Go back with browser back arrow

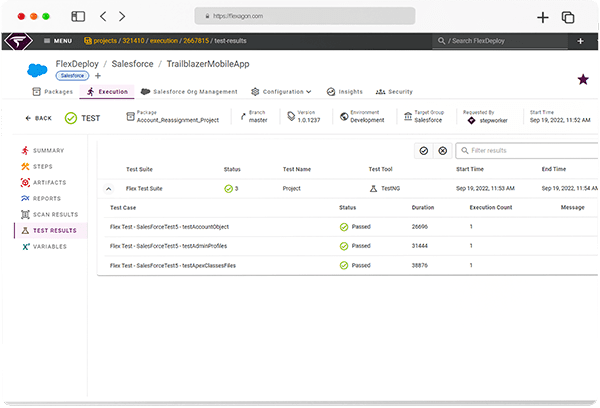click(x=103, y=16)
